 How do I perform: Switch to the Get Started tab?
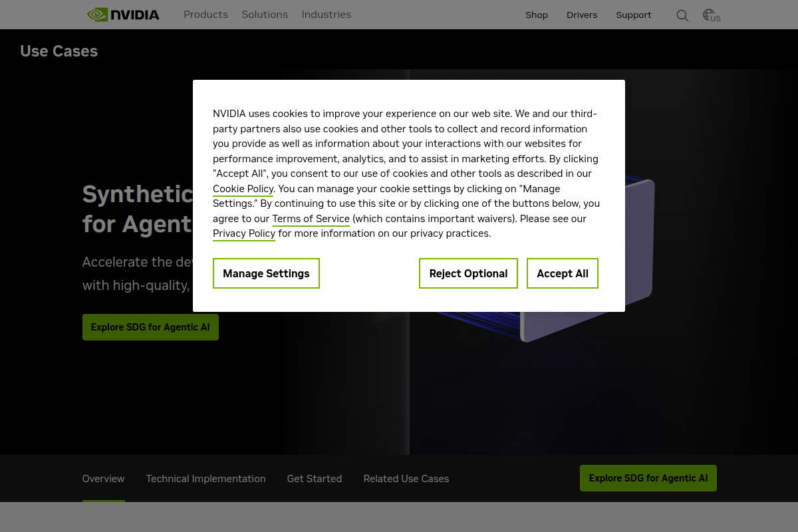(x=315, y=479)
